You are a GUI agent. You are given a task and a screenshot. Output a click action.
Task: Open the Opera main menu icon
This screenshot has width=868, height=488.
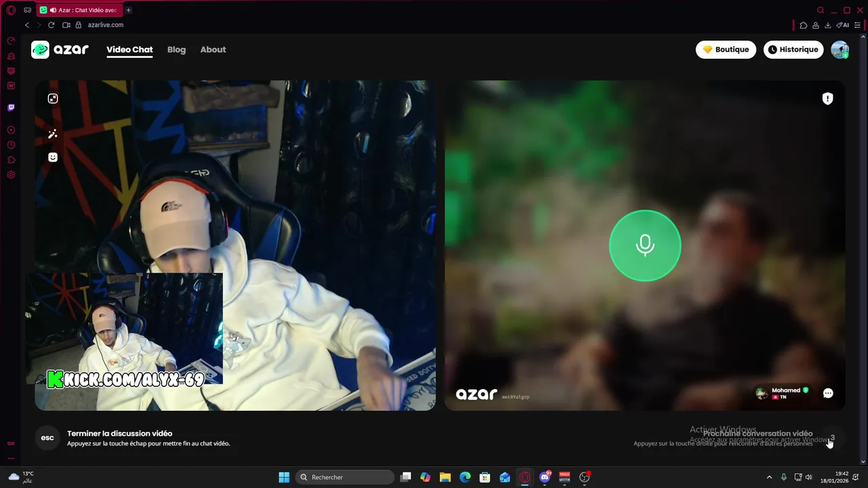point(11,10)
